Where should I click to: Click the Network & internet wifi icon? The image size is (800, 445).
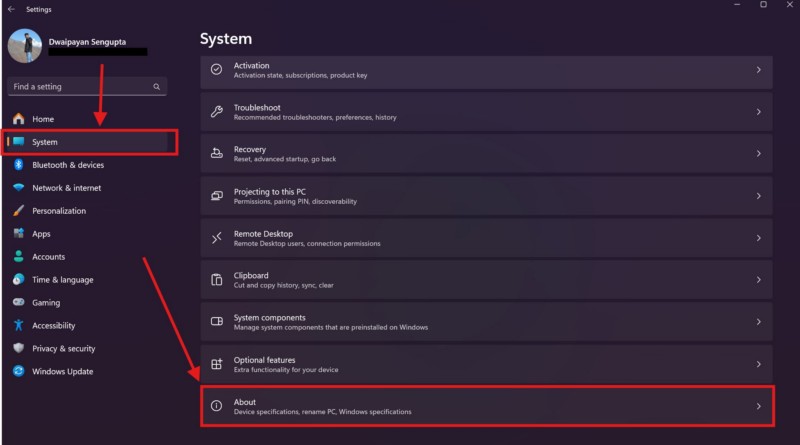click(18, 188)
